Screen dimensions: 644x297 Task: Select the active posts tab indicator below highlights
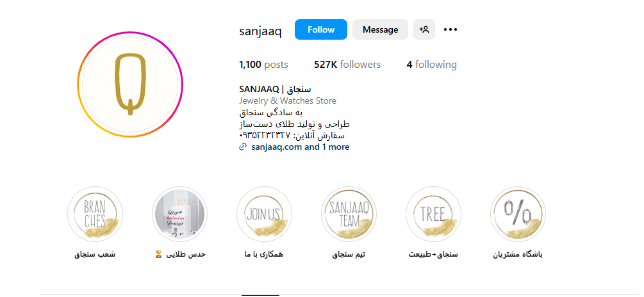(260, 295)
